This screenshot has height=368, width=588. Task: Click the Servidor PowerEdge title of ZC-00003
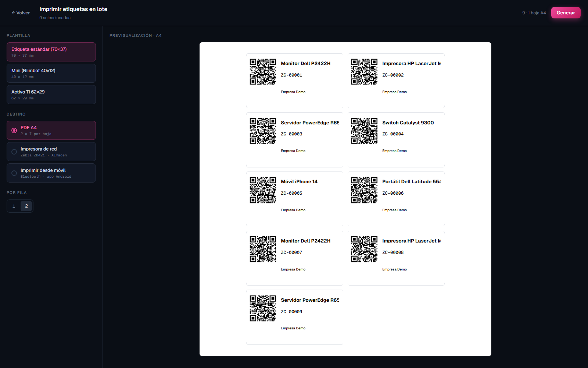click(310, 123)
